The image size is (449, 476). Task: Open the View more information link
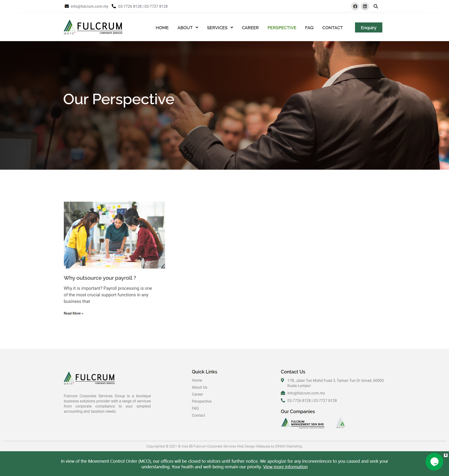[285, 467]
